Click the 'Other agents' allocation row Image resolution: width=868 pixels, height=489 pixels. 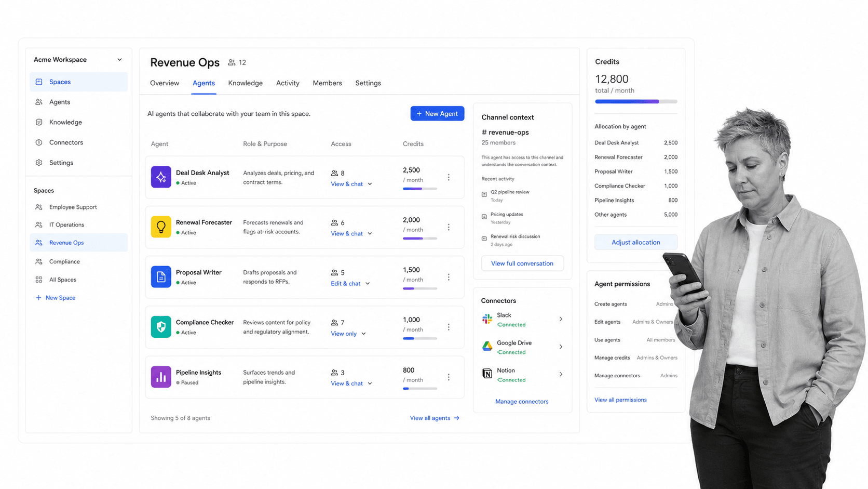coord(636,215)
